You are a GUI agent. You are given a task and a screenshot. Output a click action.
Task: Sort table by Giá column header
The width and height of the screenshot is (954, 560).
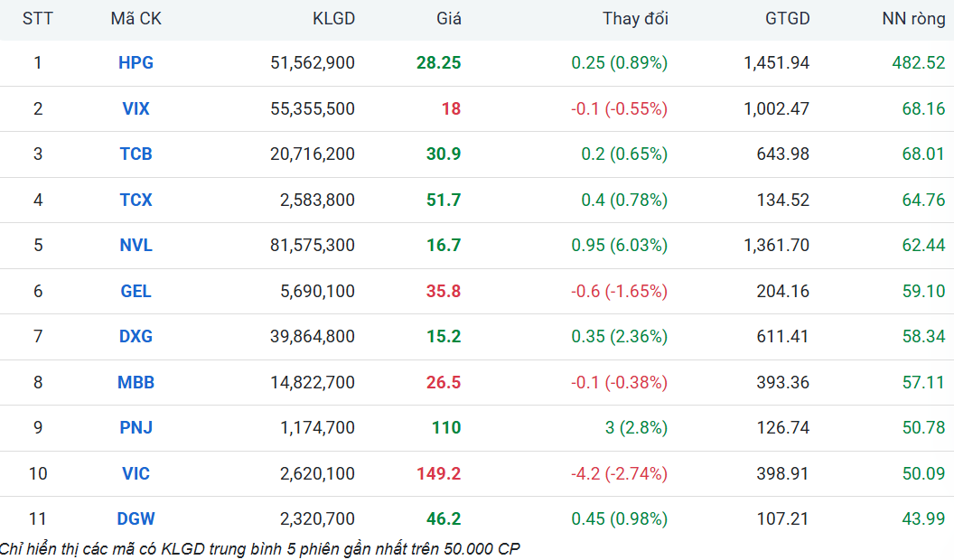coord(449,19)
